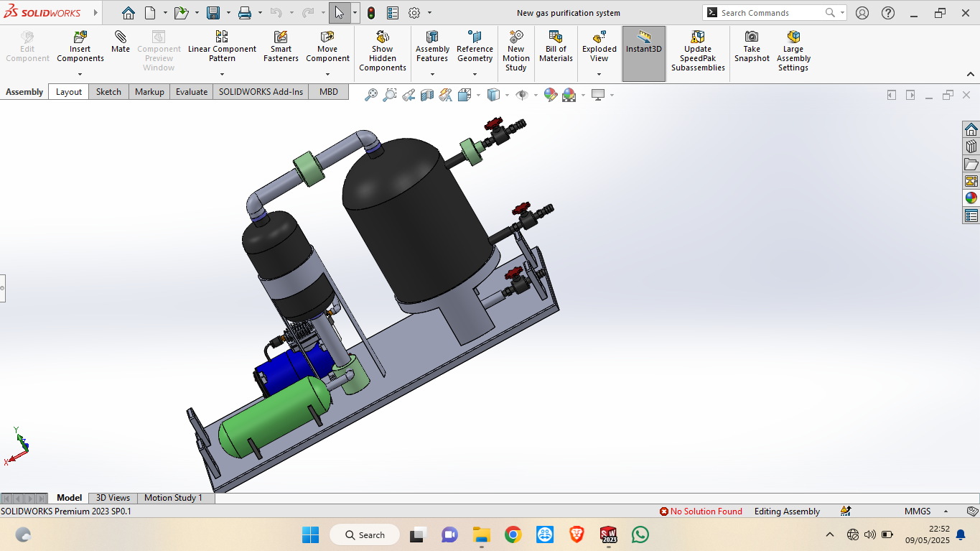The height and width of the screenshot is (551, 980).
Task: Expand the Open document dropdown arrow
Action: pos(197,13)
